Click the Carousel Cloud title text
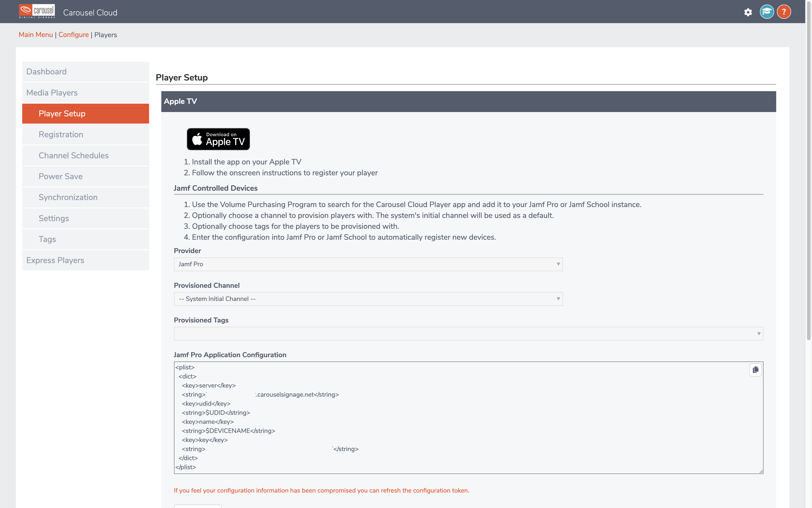 [90, 13]
